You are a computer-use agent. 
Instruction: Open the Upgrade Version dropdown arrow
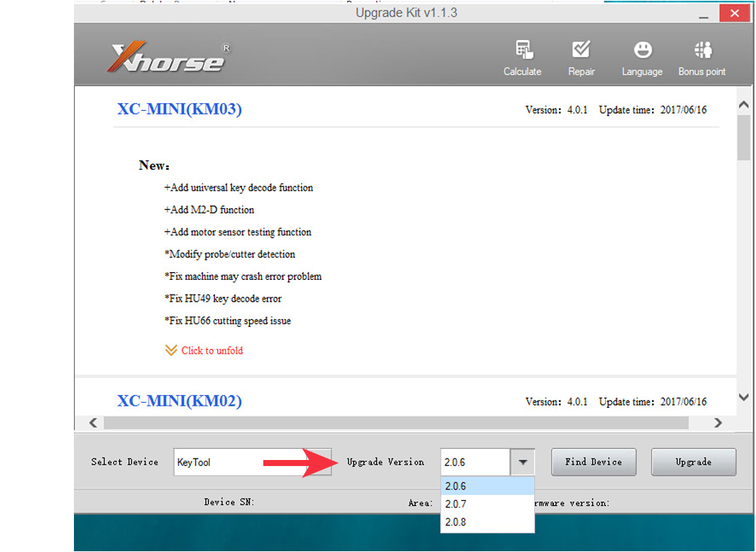523,462
